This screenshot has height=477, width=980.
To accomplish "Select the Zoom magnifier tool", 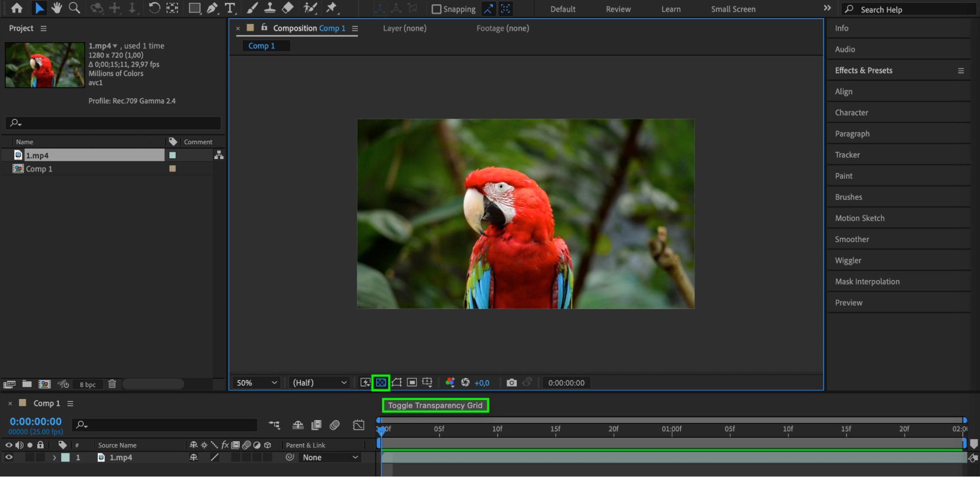I will click(75, 8).
